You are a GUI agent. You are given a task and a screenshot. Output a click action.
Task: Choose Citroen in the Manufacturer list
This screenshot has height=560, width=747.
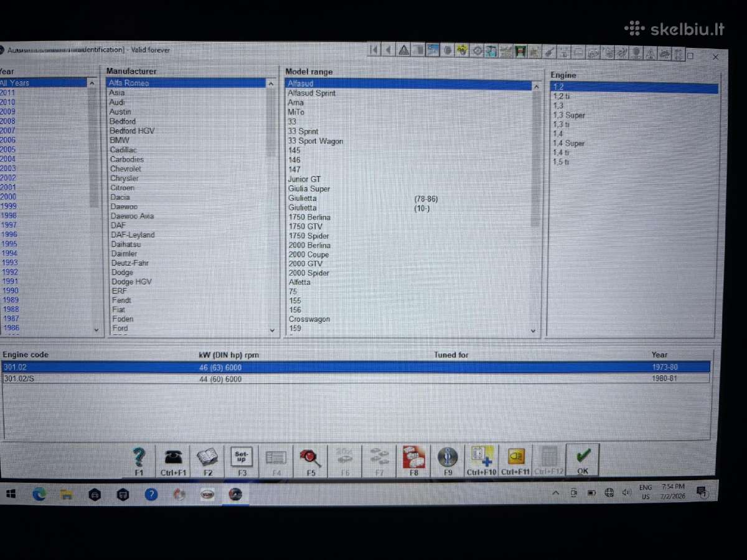pyautogui.click(x=122, y=188)
